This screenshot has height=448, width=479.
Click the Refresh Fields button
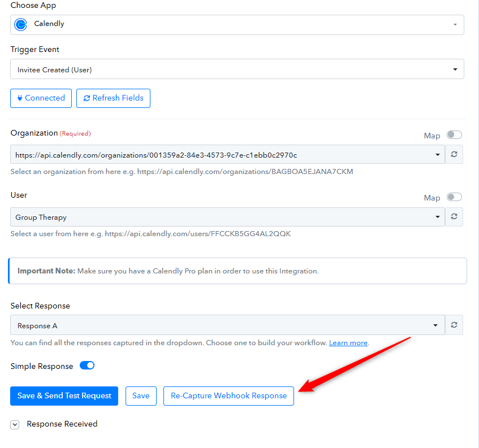click(x=113, y=98)
